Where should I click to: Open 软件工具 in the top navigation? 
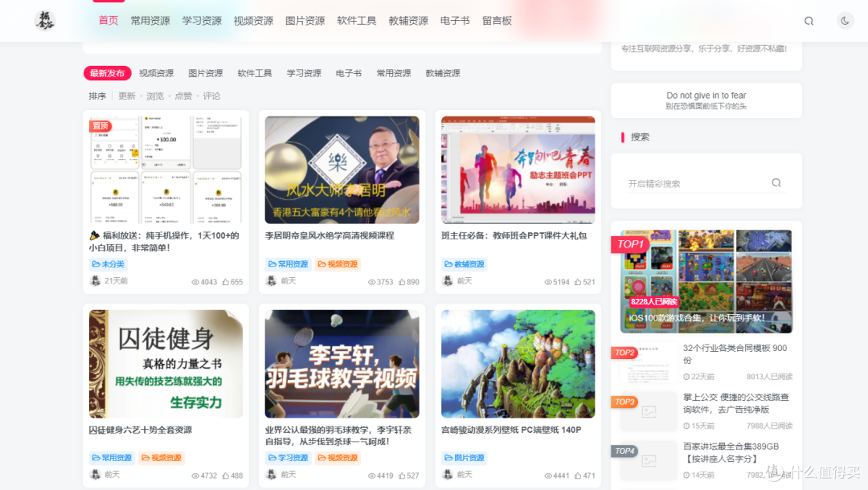click(357, 21)
